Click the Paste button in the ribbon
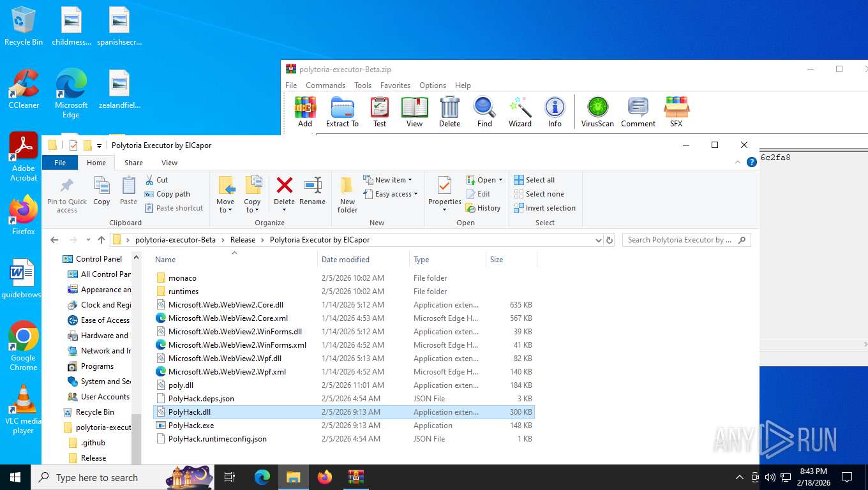The image size is (868, 490). pyautogui.click(x=128, y=191)
